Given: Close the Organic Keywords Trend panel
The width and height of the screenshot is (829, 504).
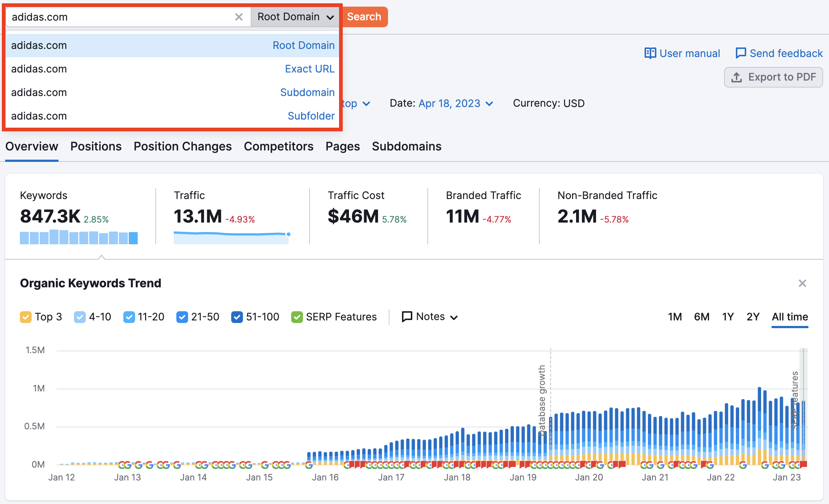Looking at the screenshot, I should tap(802, 283).
